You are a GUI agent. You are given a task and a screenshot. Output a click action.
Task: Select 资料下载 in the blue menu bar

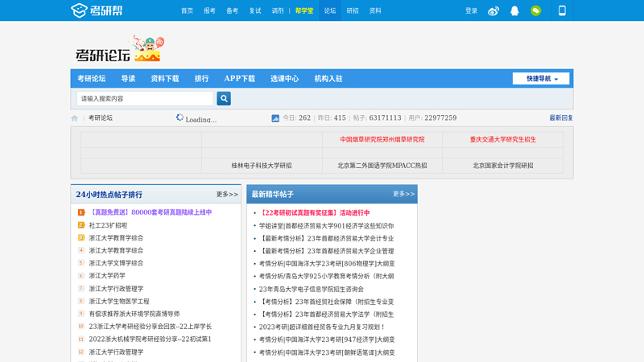165,78
